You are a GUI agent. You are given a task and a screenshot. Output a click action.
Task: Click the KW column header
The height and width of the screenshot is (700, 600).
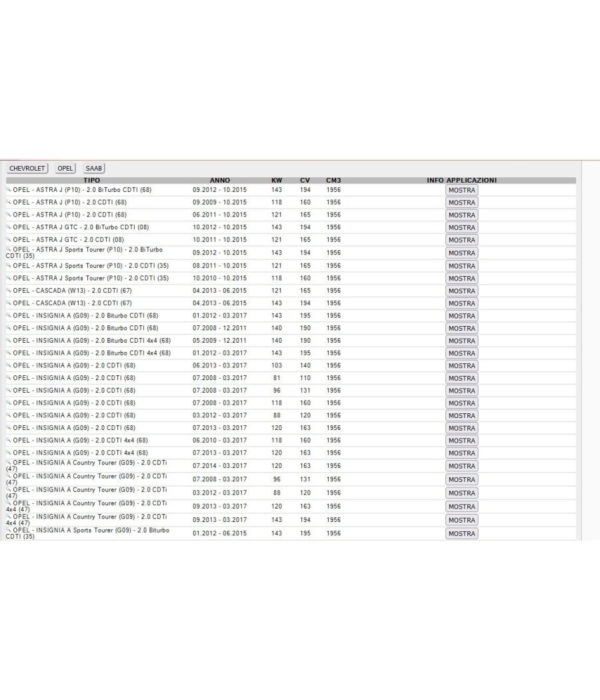(277, 181)
